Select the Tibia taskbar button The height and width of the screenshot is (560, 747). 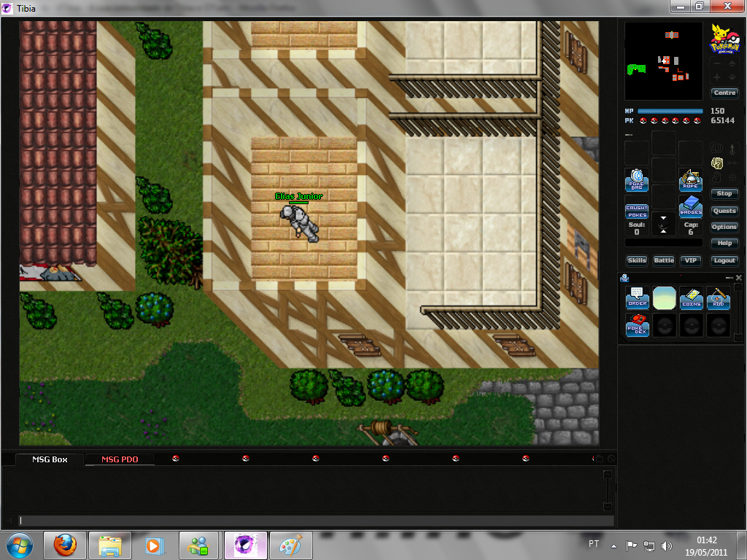pyautogui.click(x=245, y=545)
